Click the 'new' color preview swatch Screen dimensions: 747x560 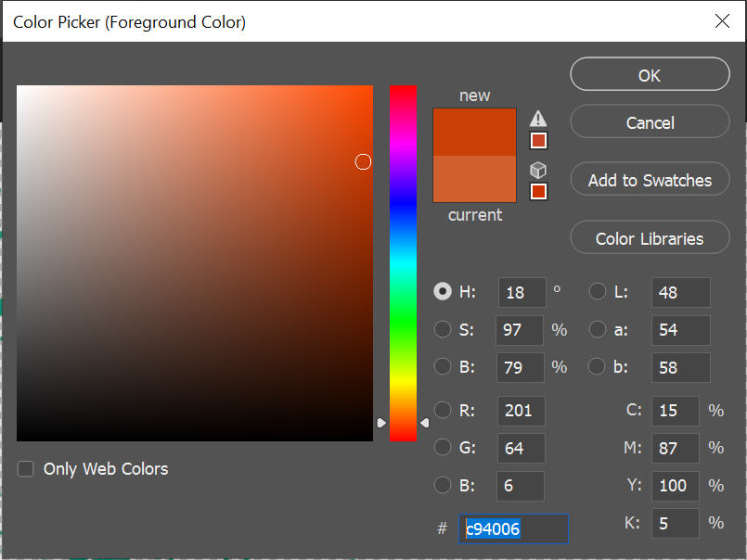click(x=474, y=130)
